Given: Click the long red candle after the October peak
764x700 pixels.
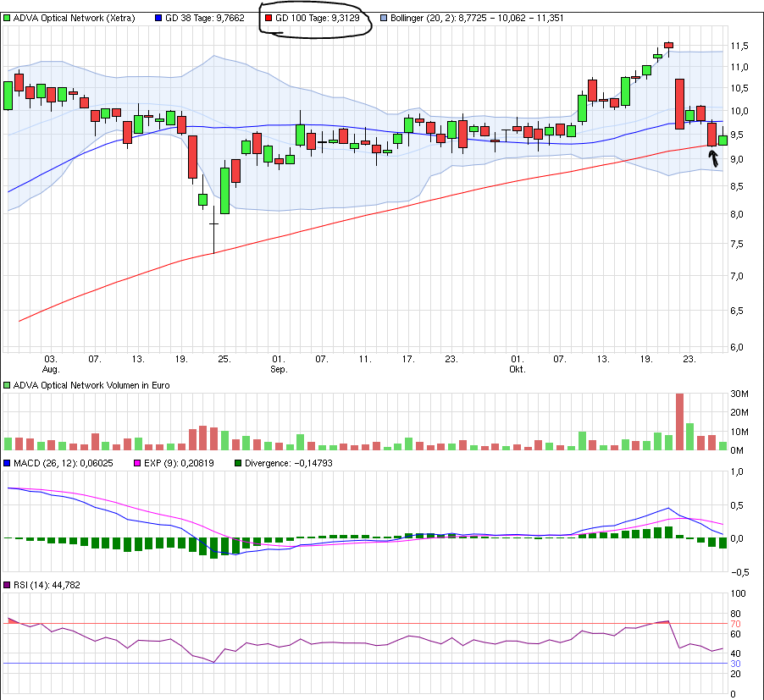Looking at the screenshot, I should [x=679, y=103].
